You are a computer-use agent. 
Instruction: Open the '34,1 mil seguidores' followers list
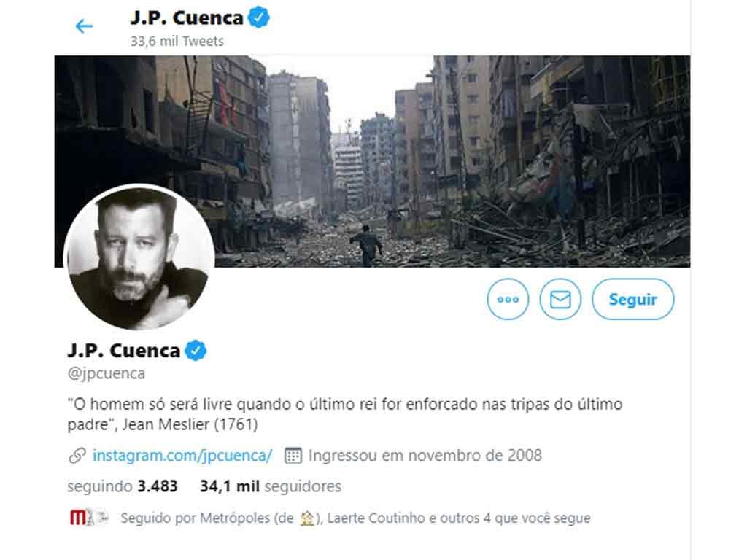pos(271,486)
